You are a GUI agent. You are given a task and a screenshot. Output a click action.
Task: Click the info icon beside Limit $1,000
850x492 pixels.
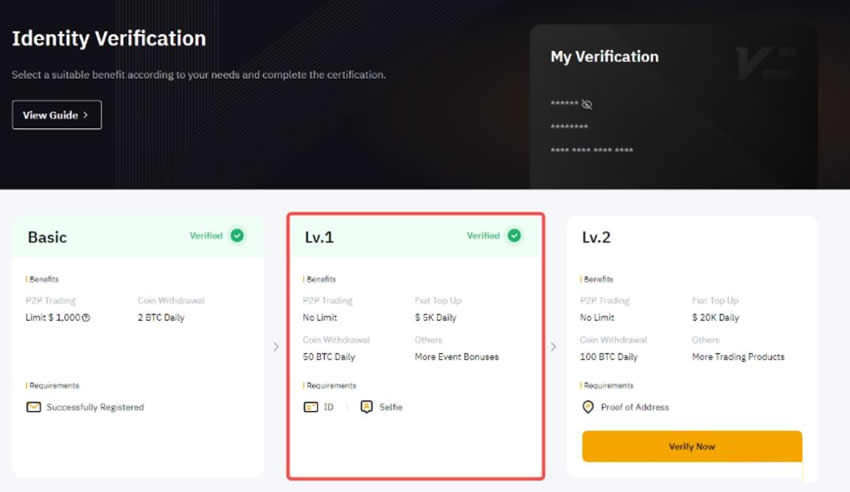click(x=86, y=318)
